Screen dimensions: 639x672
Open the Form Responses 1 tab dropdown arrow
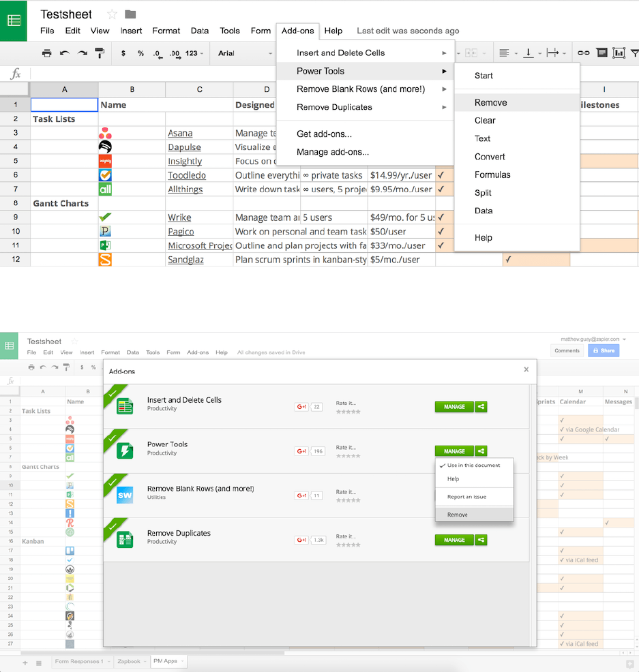(x=109, y=662)
